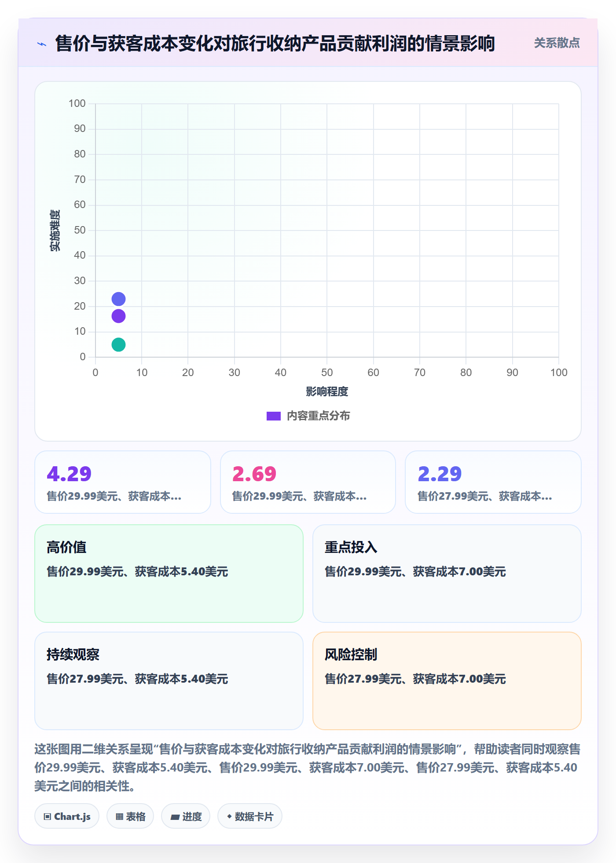
Task: Click the teal scatter point near 5
Action: [118, 344]
